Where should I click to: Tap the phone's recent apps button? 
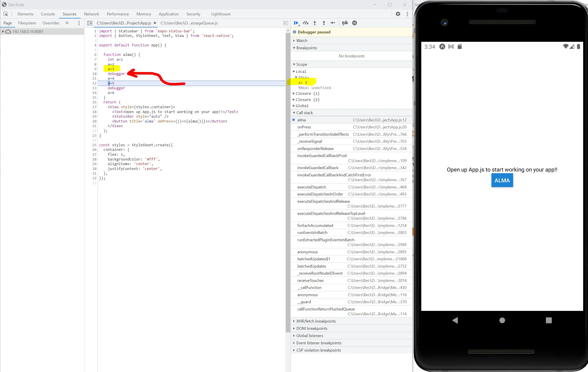(x=549, y=320)
